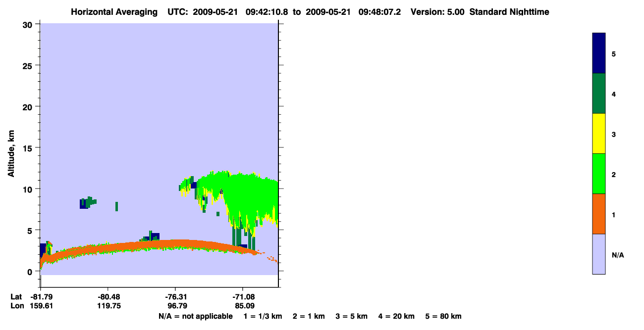Click the altitude tick label '30'
This screenshot has width=644, height=330.
point(28,24)
